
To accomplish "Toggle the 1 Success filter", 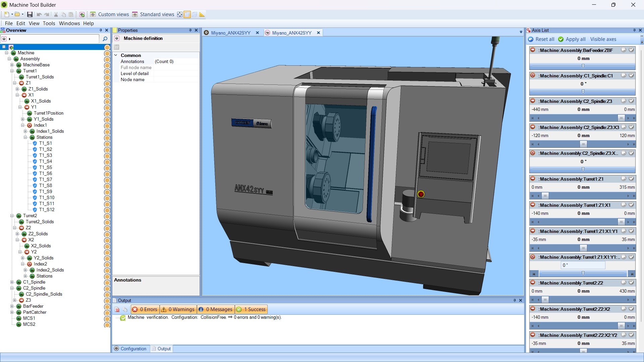I will [251, 309].
